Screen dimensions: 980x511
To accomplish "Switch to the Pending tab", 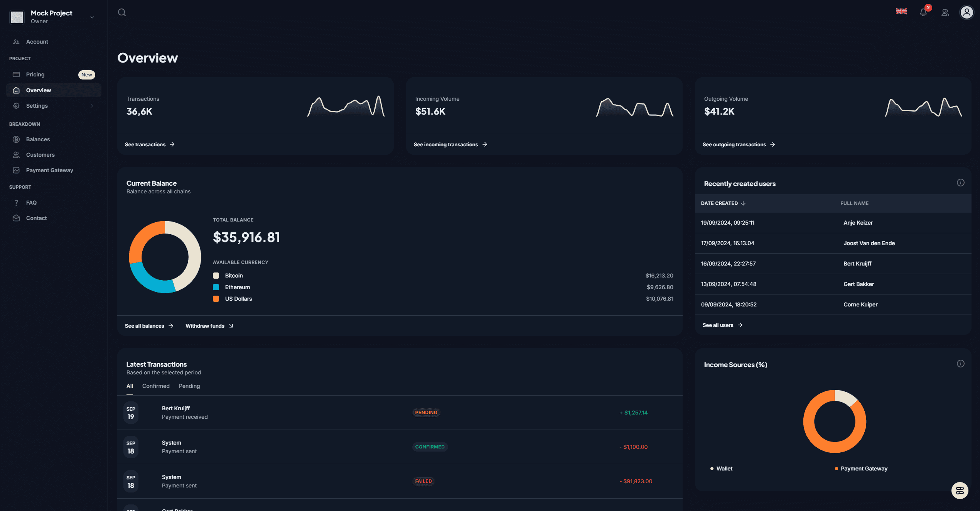I will (189, 386).
